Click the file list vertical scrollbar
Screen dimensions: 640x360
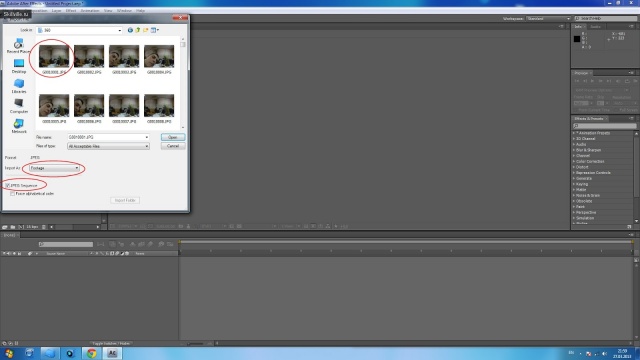pos(183,83)
